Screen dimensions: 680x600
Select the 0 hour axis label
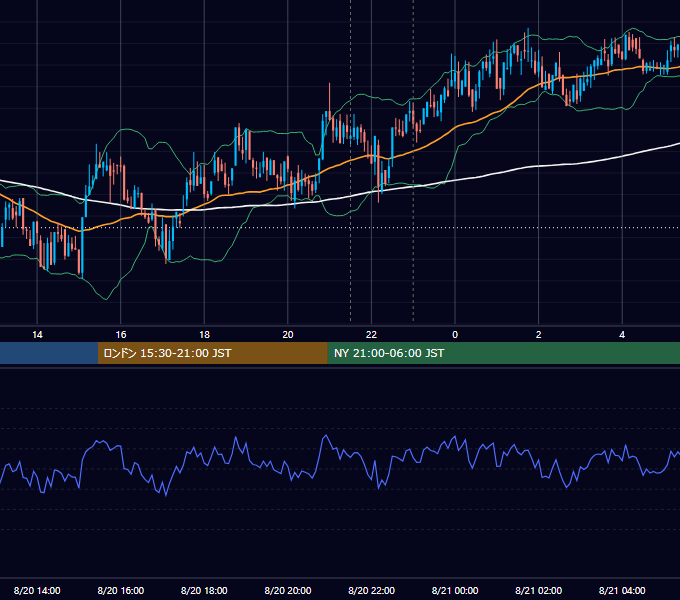[455, 335]
